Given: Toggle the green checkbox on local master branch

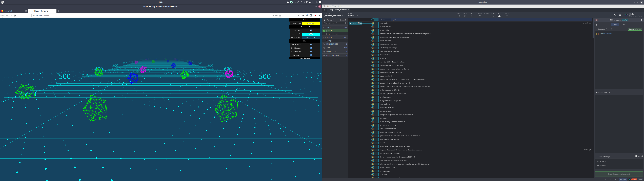Looking at the screenshot, I should tap(324, 31).
